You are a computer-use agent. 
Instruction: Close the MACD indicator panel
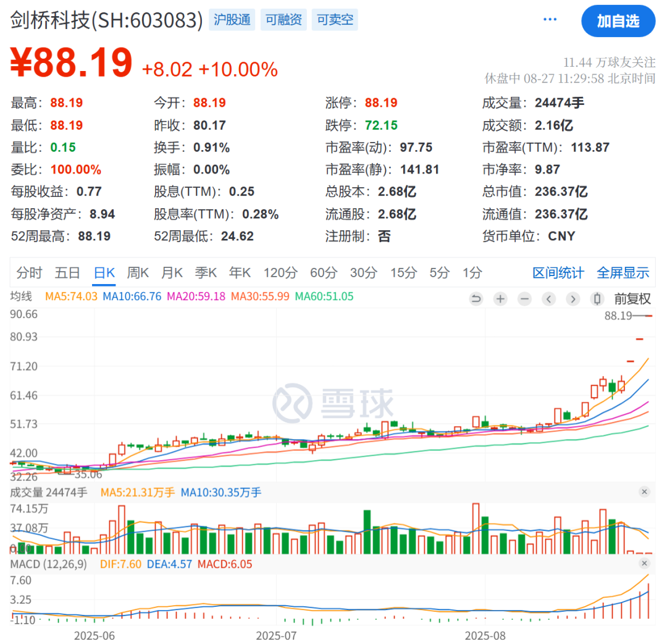[644, 563]
